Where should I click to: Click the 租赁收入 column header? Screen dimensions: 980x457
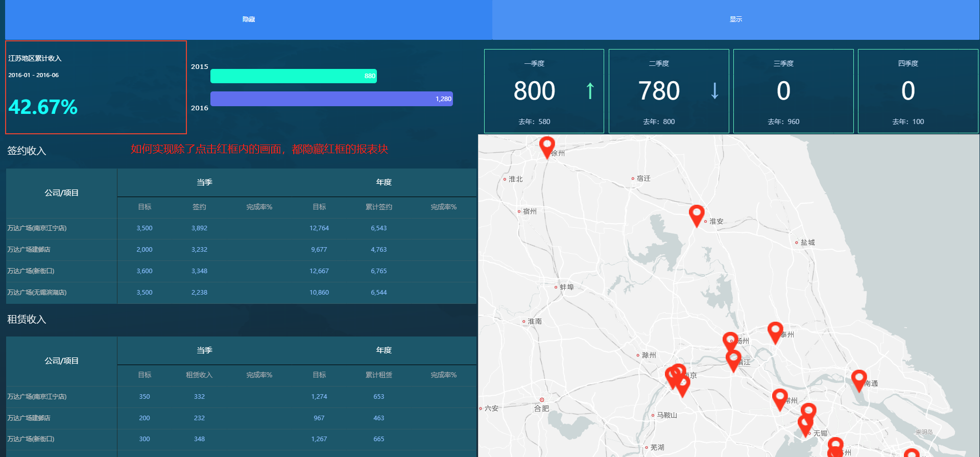[199, 375]
